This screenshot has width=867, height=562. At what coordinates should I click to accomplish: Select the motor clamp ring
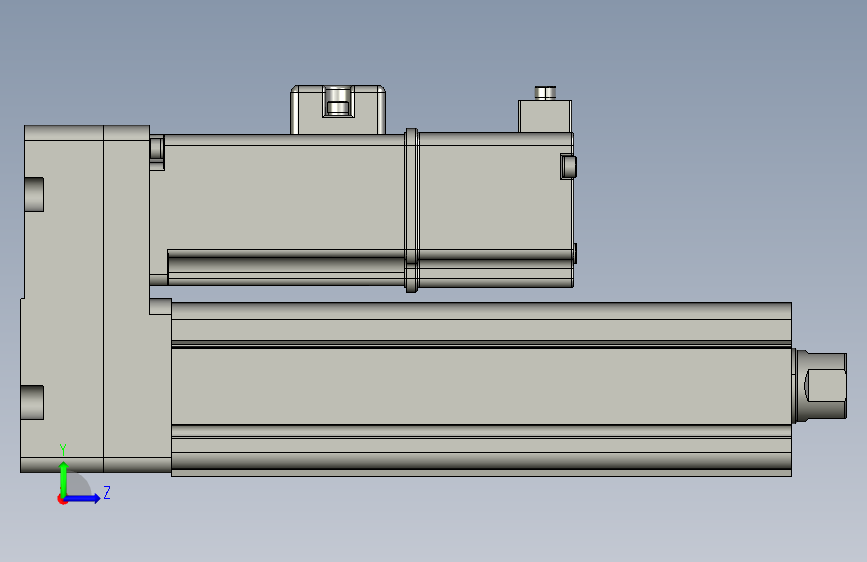(x=411, y=210)
